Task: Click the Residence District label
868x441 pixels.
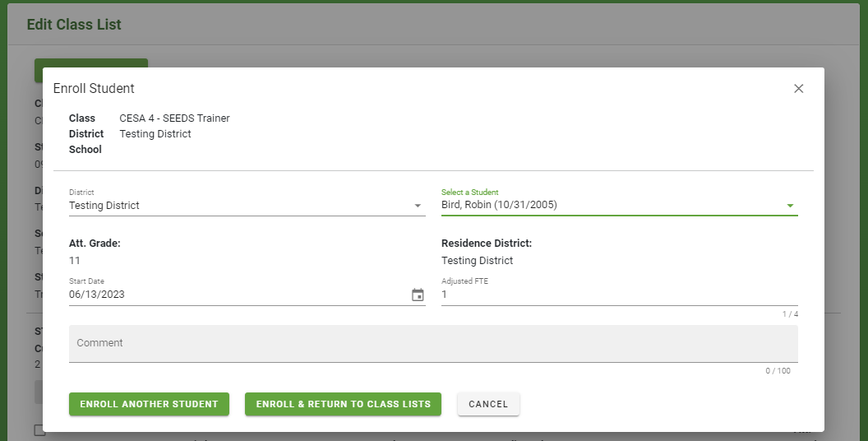Action: pos(487,244)
